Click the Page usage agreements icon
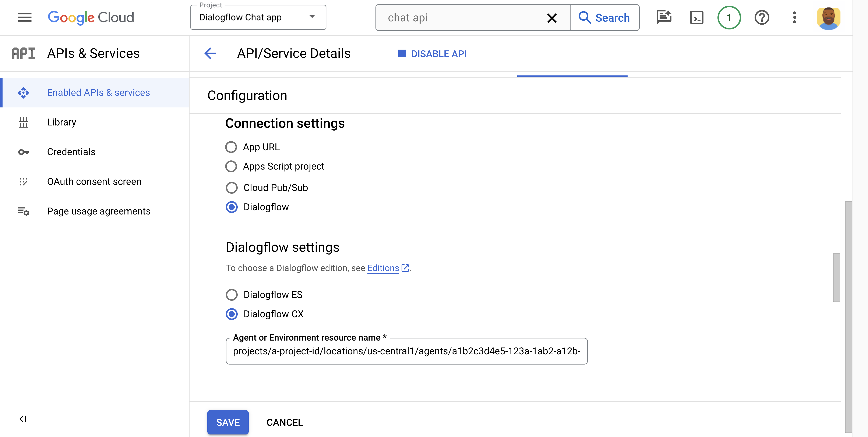 tap(23, 211)
